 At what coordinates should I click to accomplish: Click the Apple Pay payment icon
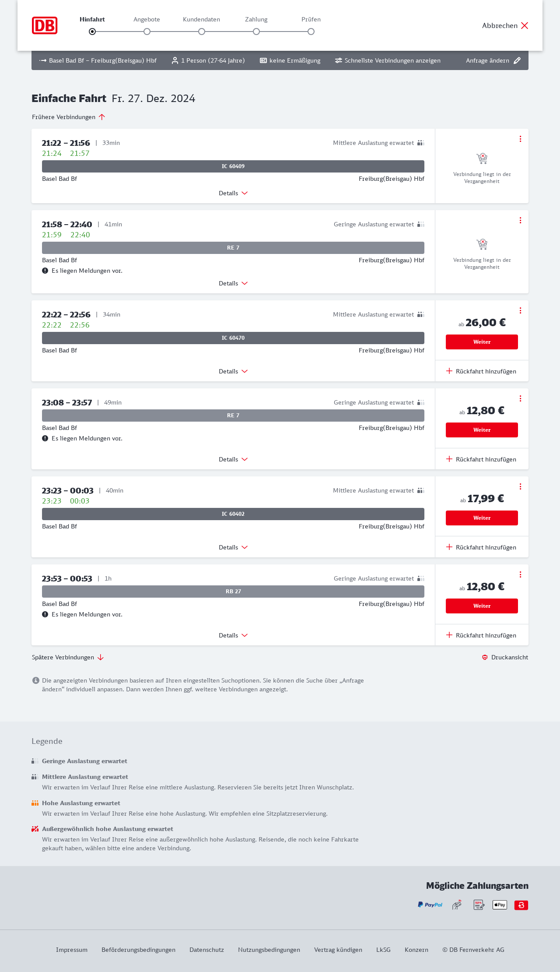[x=500, y=905]
